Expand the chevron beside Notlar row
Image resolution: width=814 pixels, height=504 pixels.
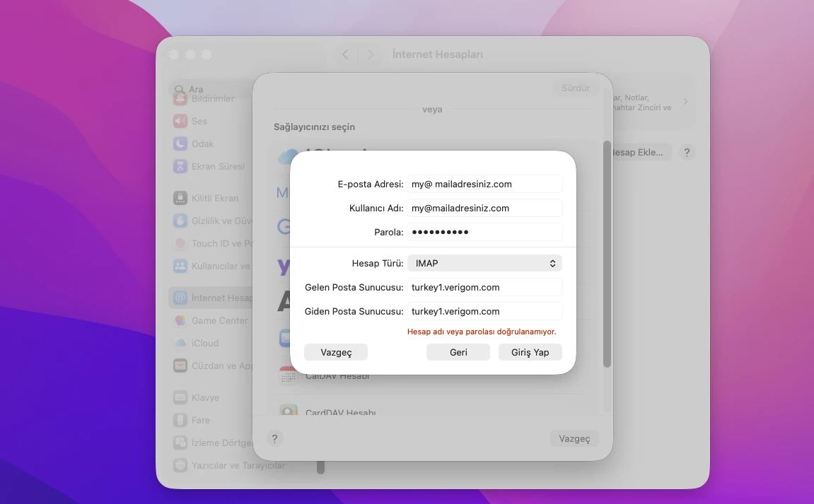tap(685, 102)
